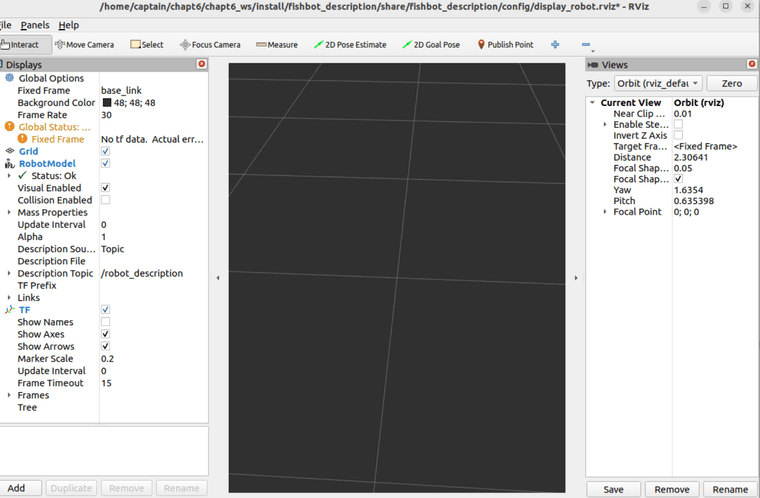The image size is (760, 498).
Task: Open the File menu
Action: click(5, 25)
